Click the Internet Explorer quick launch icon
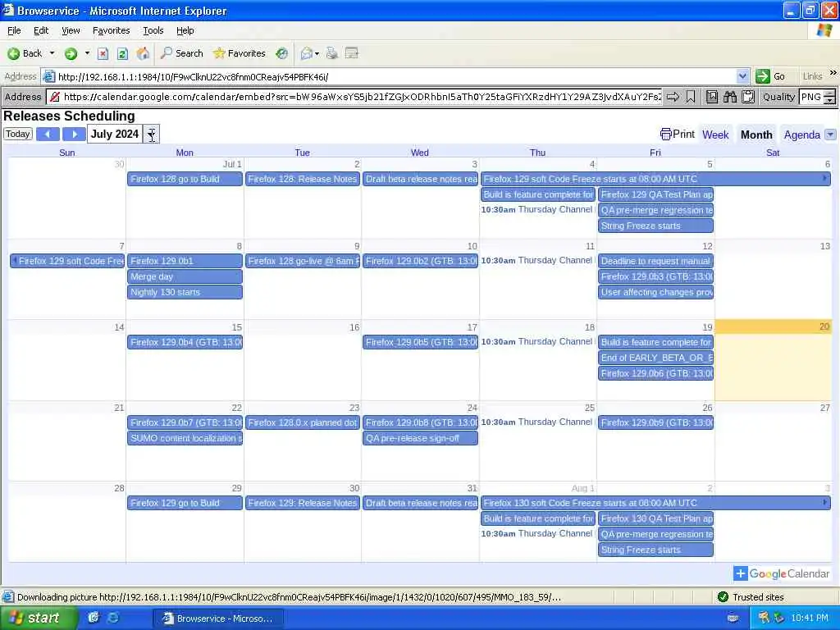 pos(113,618)
